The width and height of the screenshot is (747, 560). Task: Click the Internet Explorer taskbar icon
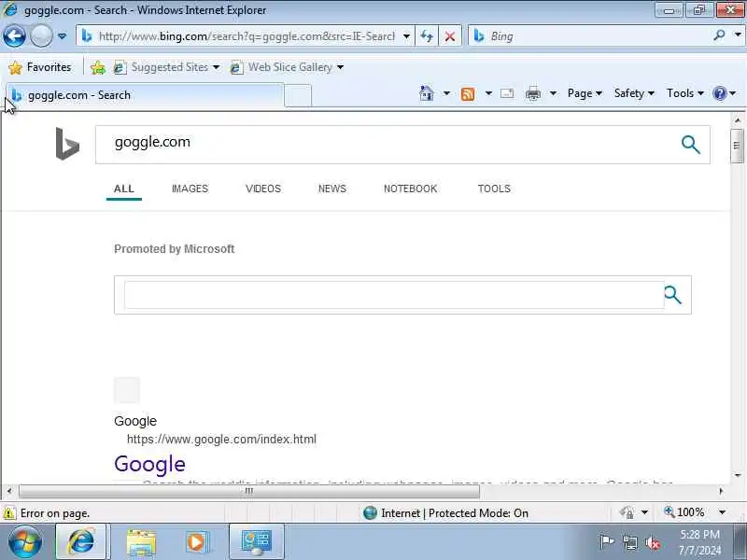coord(81,542)
